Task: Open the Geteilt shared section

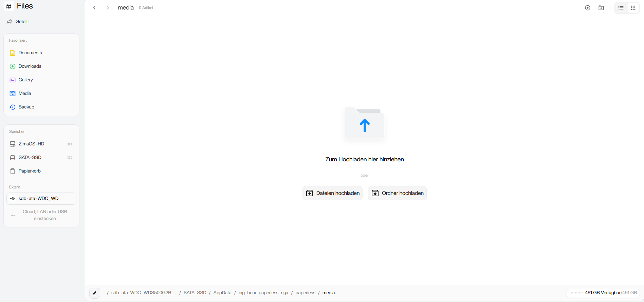Action: pos(22,22)
